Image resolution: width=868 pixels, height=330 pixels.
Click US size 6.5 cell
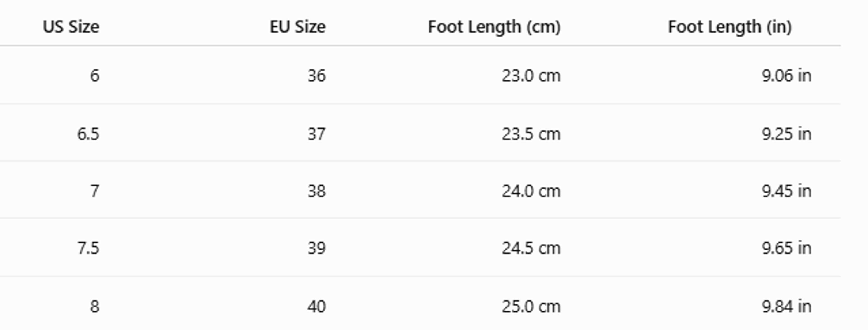(x=88, y=134)
